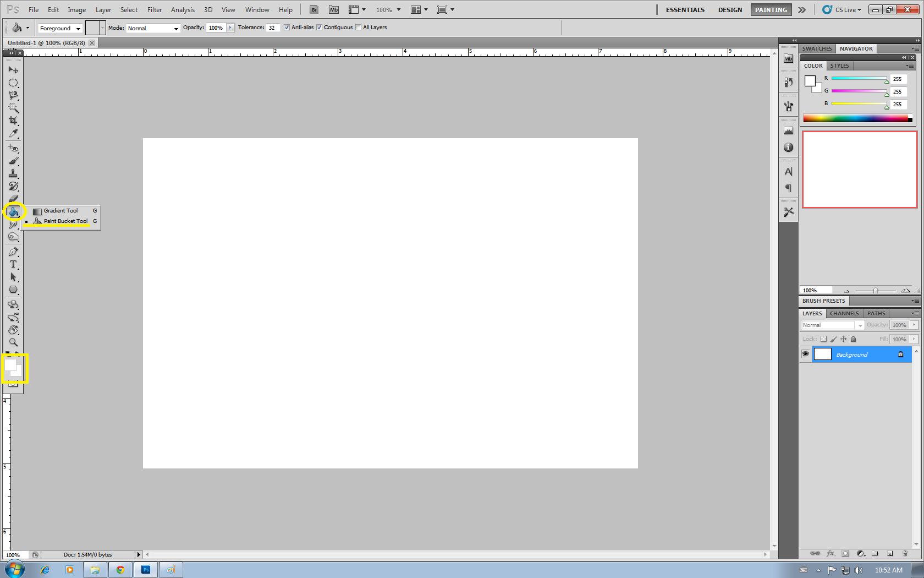Switch to the Essentials workspace
The height and width of the screenshot is (578, 924).
(685, 10)
